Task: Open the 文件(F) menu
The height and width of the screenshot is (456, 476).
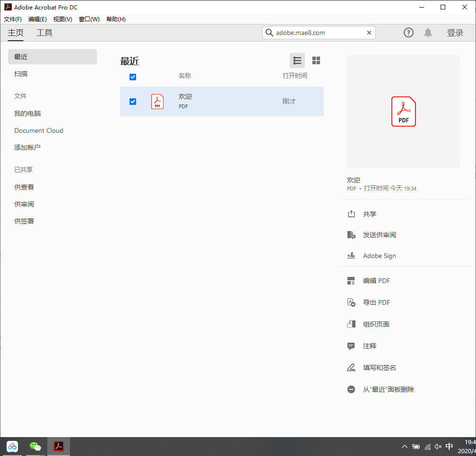Action: point(12,19)
